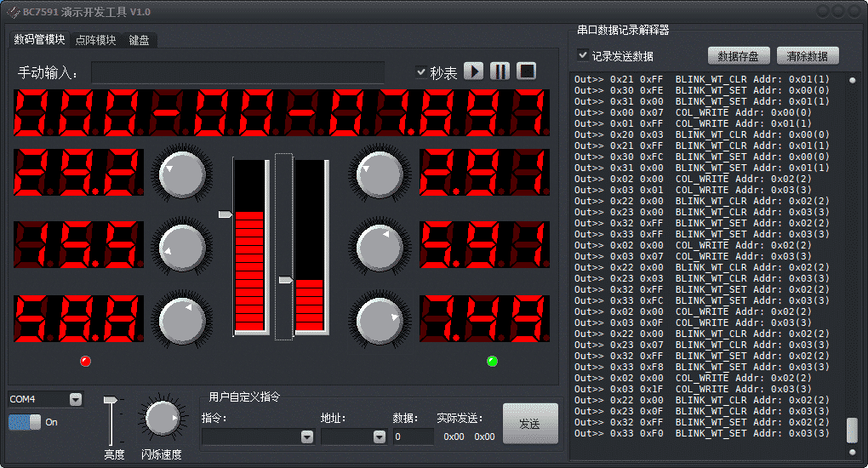Click the bottom-right knob beside the 7.4.9. display
This screenshot has width=868, height=468.
click(x=380, y=321)
